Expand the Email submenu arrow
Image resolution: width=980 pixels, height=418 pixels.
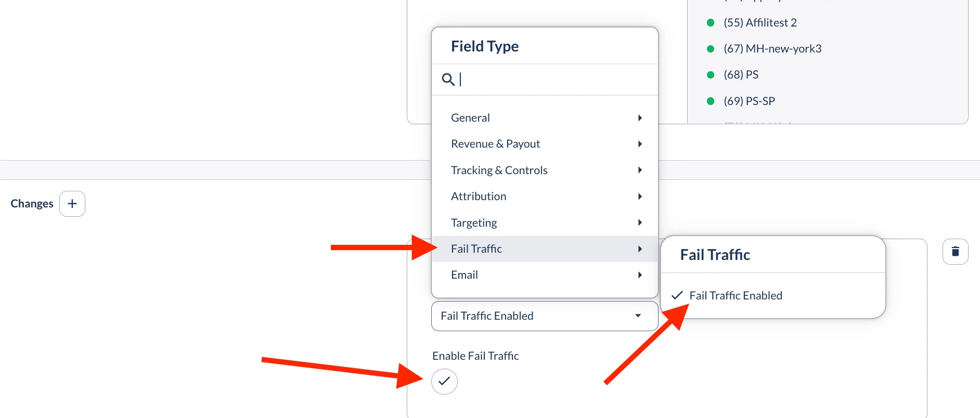pyautogui.click(x=640, y=275)
